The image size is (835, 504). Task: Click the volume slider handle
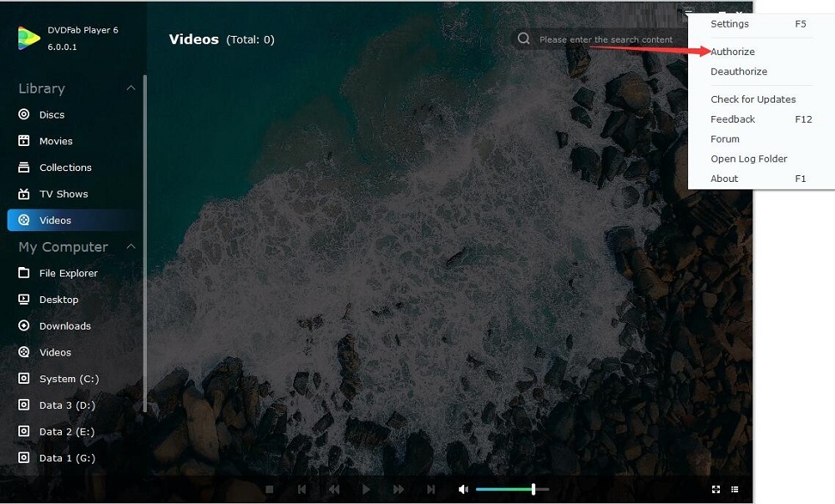point(533,489)
